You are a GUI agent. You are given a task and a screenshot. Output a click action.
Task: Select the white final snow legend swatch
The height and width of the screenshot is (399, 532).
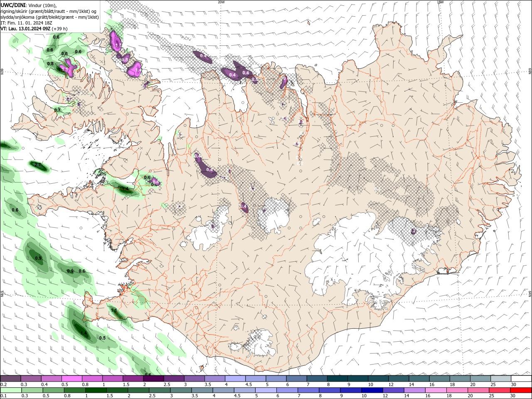point(521,379)
